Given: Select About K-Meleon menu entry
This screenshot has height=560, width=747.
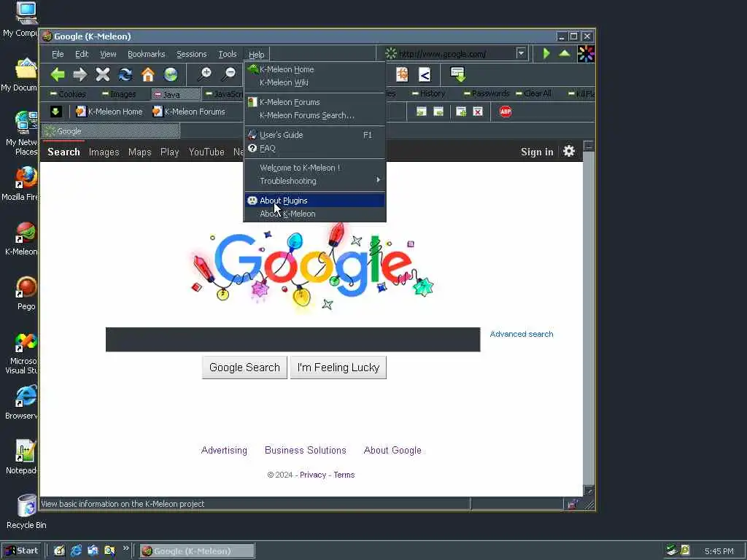Looking at the screenshot, I should 314,214.
